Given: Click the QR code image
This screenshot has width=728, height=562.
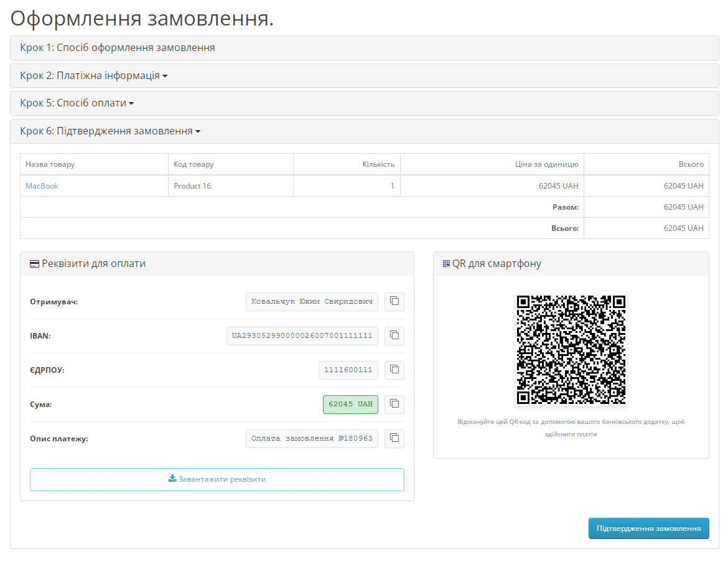Looking at the screenshot, I should click(x=571, y=350).
